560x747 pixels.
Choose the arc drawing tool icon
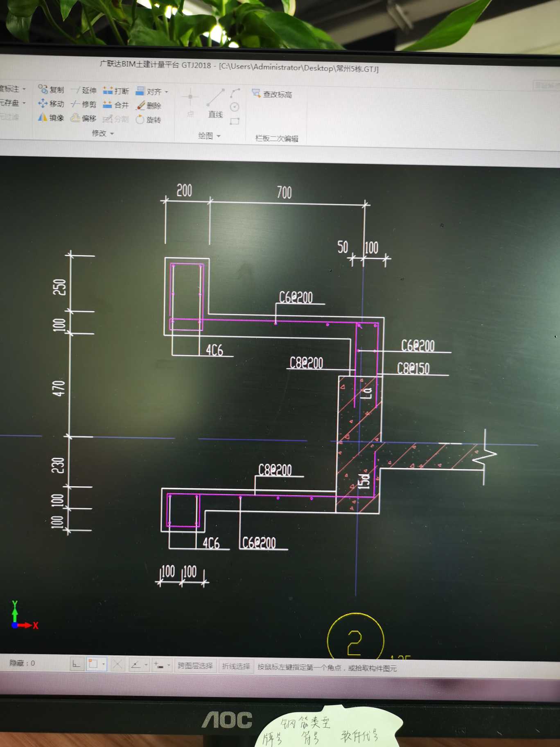pos(235,93)
